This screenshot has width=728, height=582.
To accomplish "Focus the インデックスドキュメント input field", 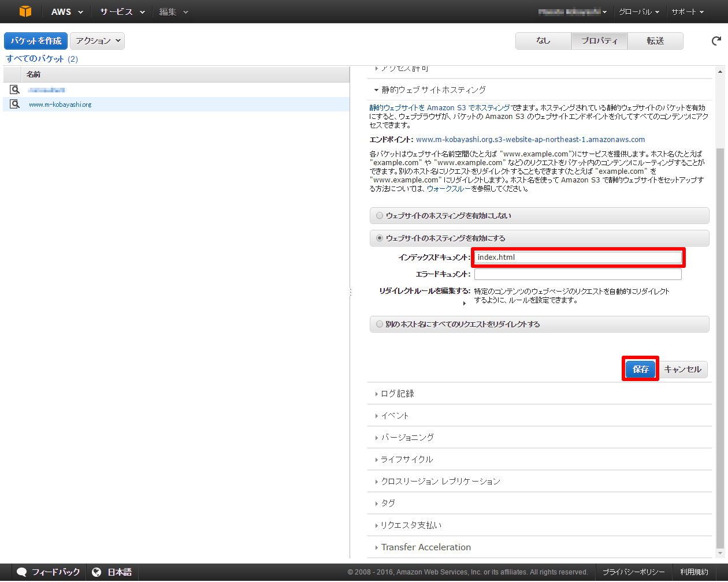I will click(x=578, y=257).
